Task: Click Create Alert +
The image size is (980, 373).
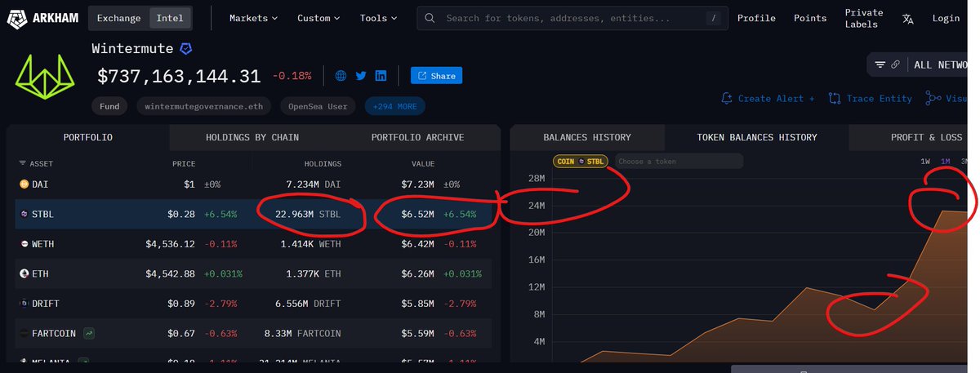Action: tap(768, 98)
